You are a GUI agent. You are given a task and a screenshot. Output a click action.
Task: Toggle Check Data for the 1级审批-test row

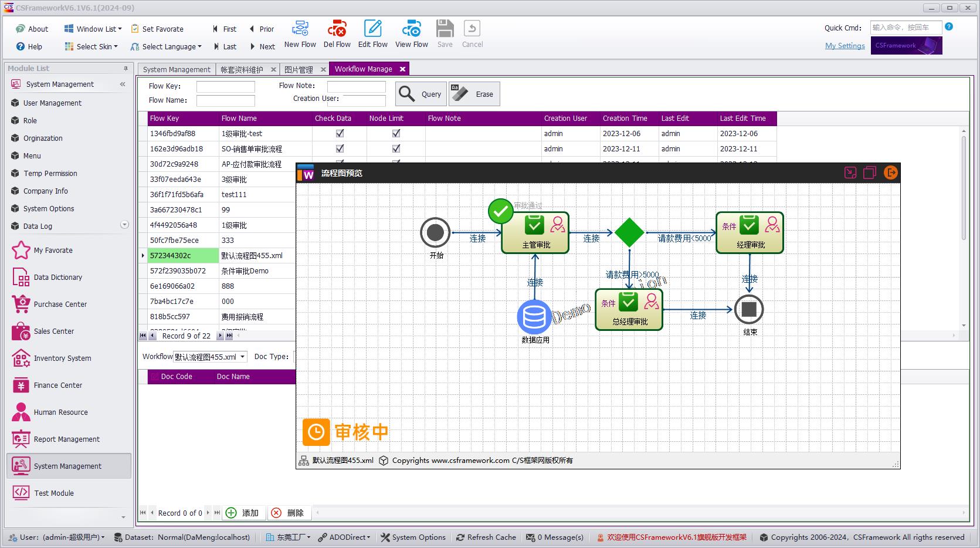tap(340, 134)
